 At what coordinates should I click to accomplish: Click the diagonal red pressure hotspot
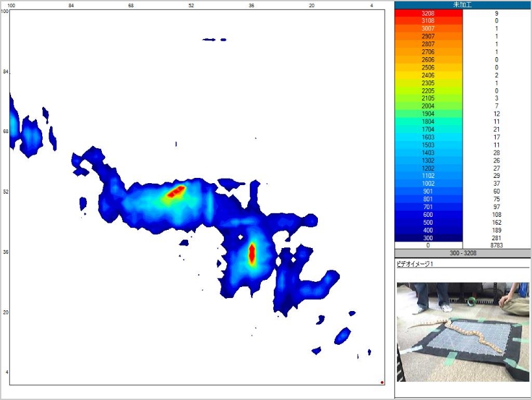click(x=175, y=192)
